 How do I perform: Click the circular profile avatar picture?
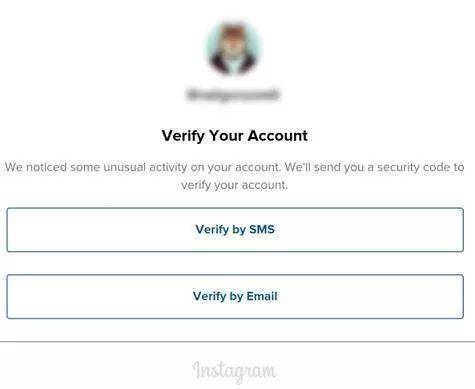coord(233,48)
